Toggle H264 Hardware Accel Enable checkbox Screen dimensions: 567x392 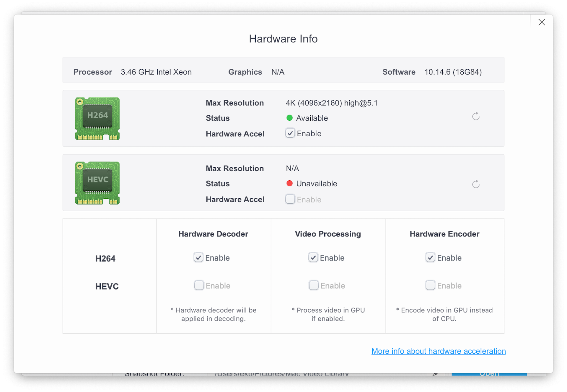point(290,133)
